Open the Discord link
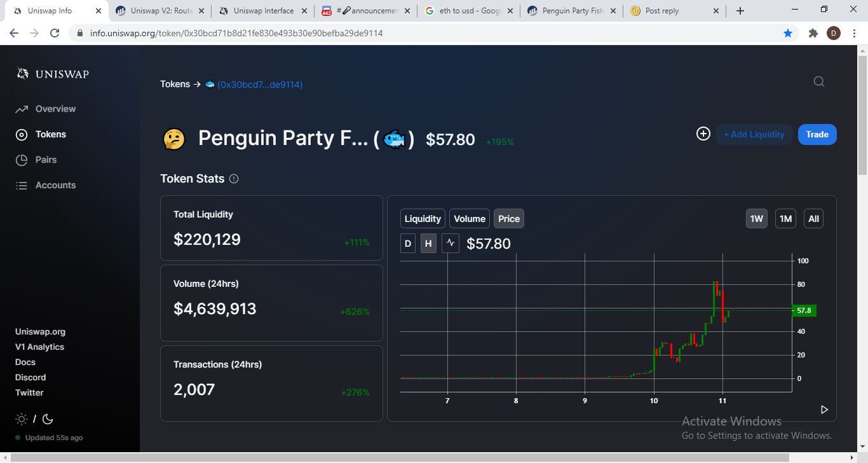Image resolution: width=868 pixels, height=463 pixels. [31, 377]
